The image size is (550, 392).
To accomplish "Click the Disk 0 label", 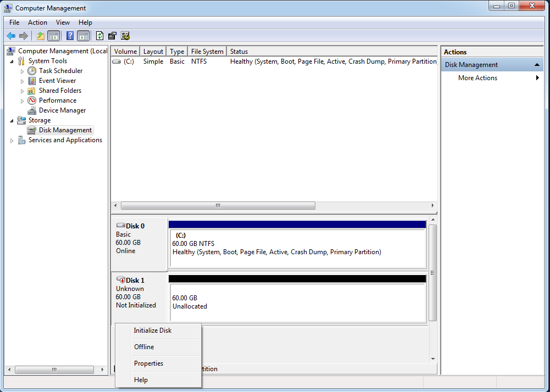I will click(135, 226).
